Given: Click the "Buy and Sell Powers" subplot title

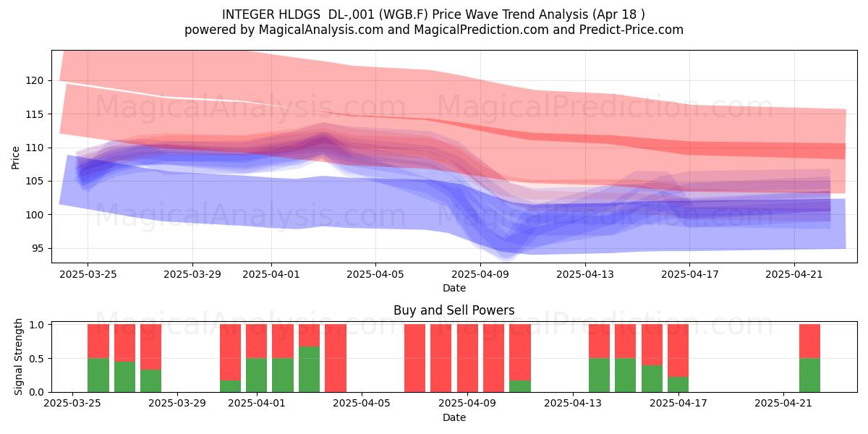Looking at the screenshot, I should pyautogui.click(x=454, y=310).
